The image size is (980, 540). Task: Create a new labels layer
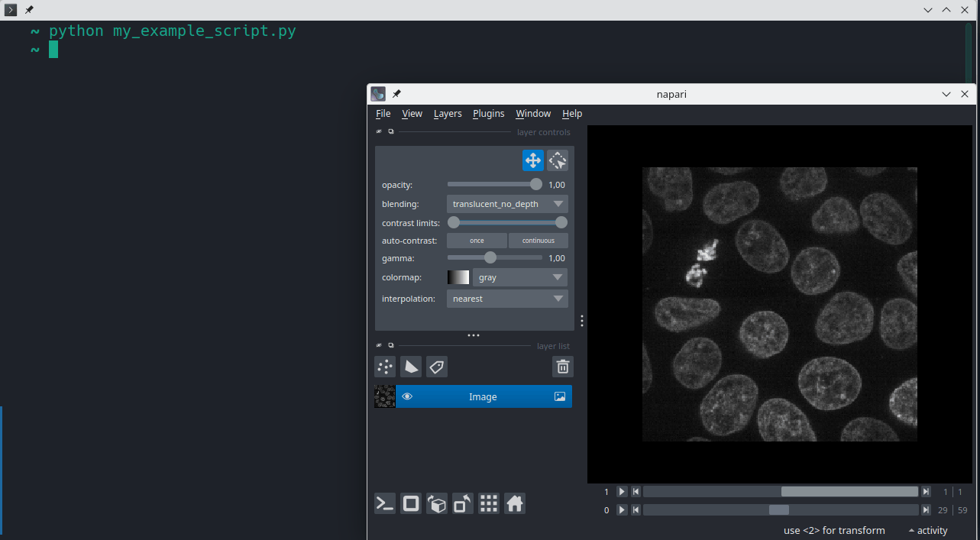pyautogui.click(x=436, y=367)
